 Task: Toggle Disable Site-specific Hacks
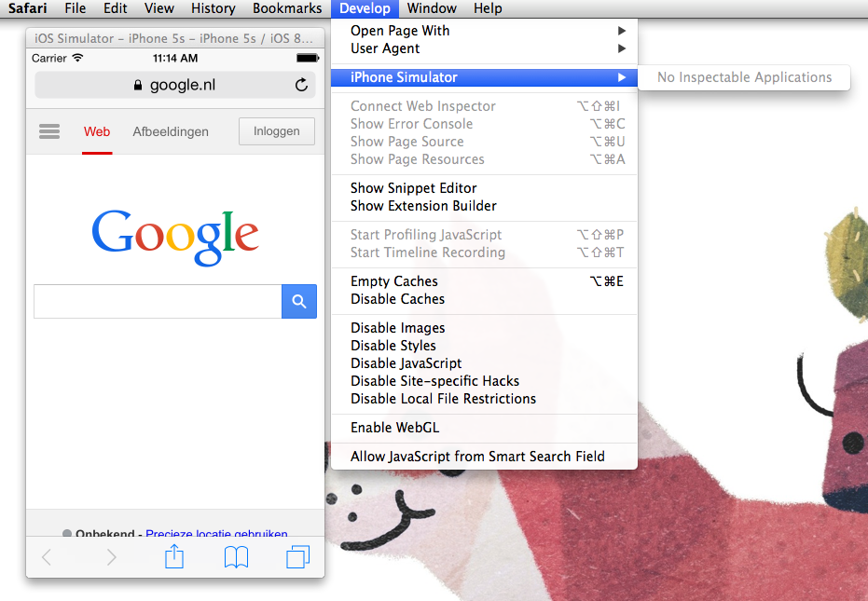point(485,381)
